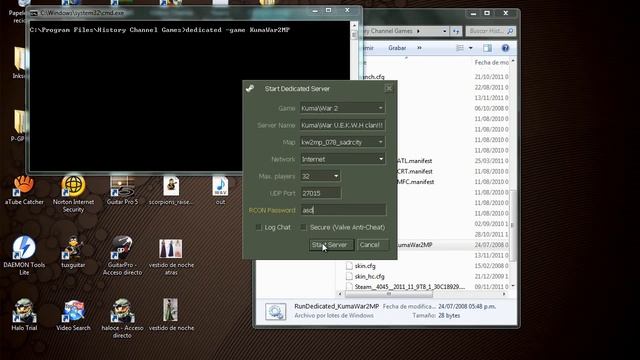Click the Server Name input field
Image resolution: width=640 pixels, height=360 pixels.
point(342,125)
